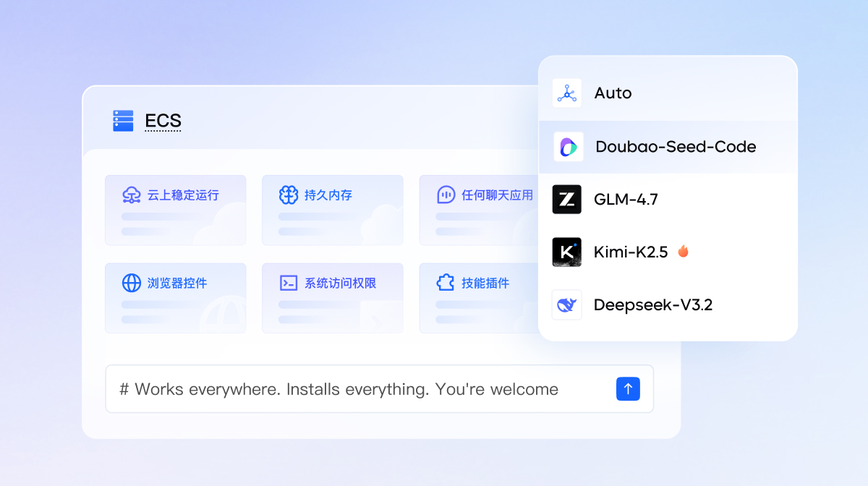Click the brain icon for 持久内存

pos(289,195)
